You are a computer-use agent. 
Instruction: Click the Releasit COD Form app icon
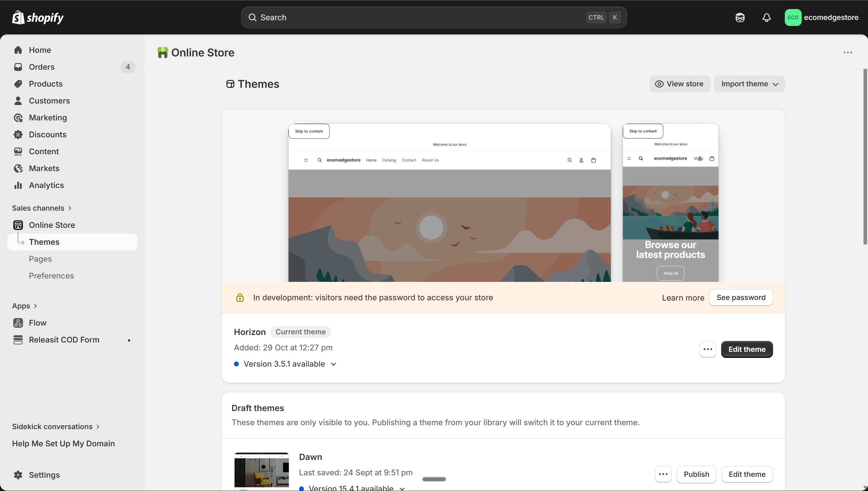18,340
